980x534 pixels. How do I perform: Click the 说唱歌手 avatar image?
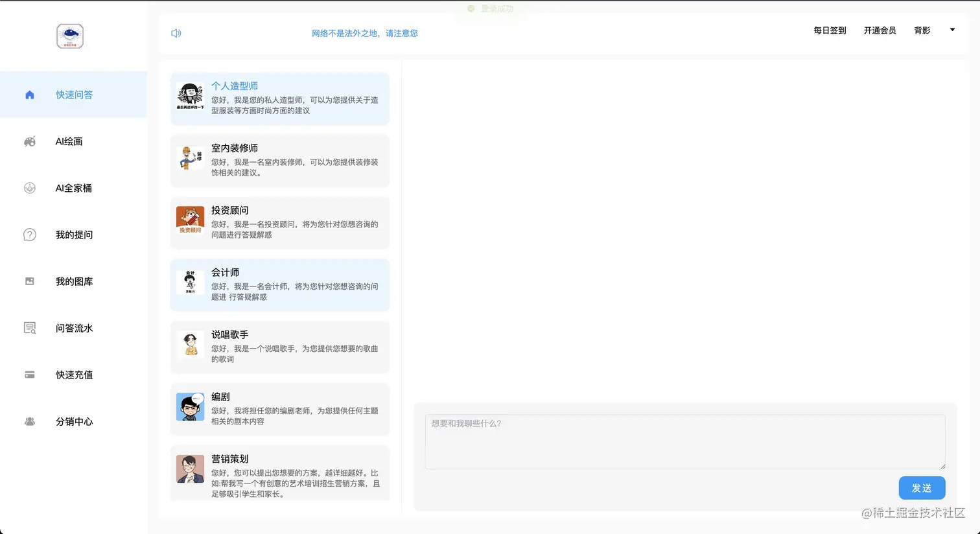[191, 345]
